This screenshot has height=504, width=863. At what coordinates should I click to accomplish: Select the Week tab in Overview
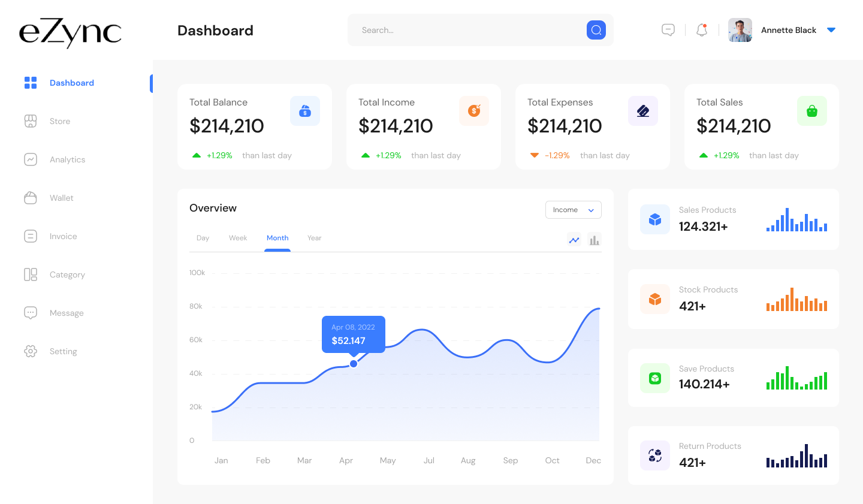point(238,238)
